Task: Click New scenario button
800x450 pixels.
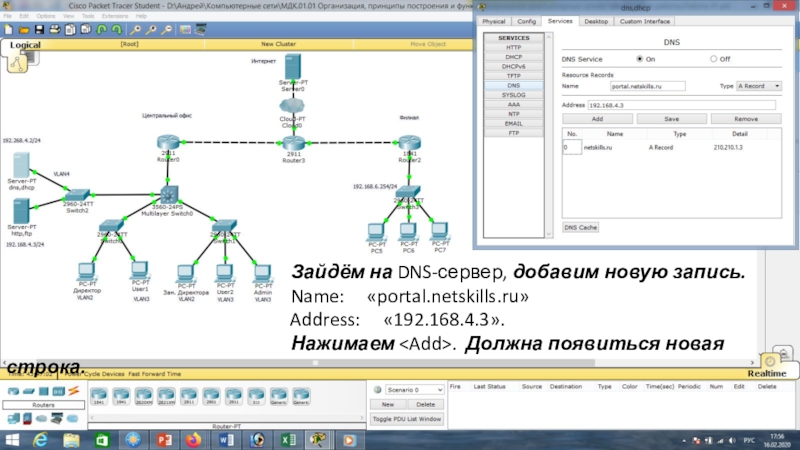Action: pyautogui.click(x=388, y=405)
